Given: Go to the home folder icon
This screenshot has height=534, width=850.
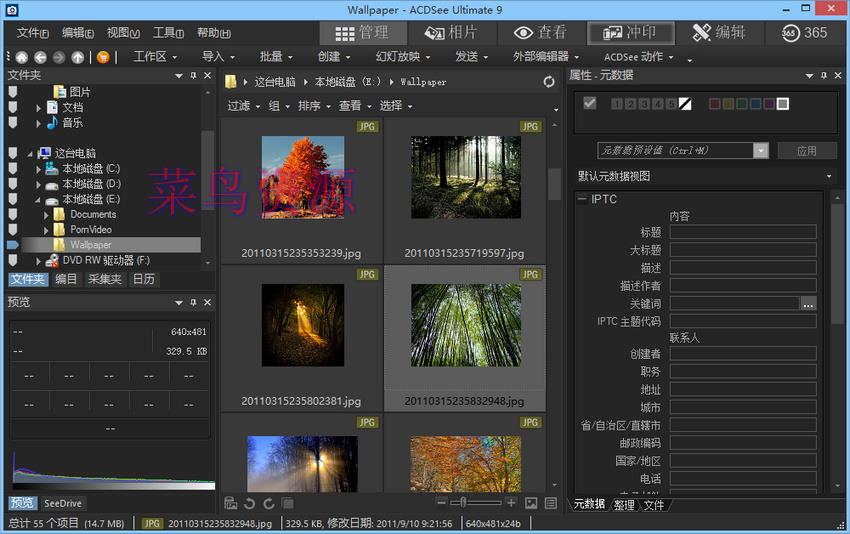Looking at the screenshot, I should point(22,57).
